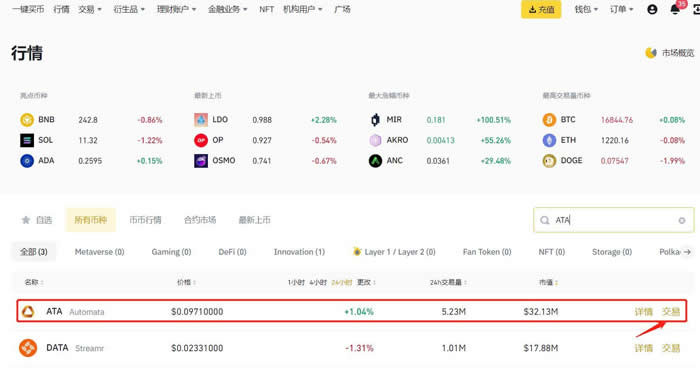Screen dimensions: 700x371
Task: Open 详情 for the DATA row
Action: tap(644, 348)
